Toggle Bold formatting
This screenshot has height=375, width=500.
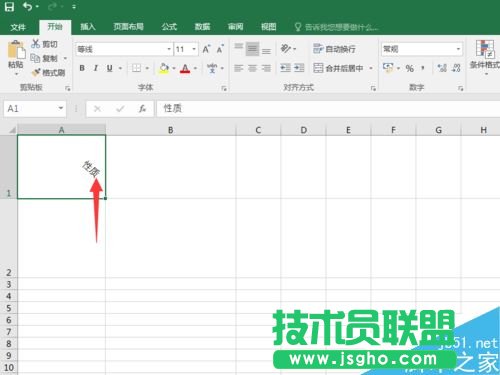(82, 68)
